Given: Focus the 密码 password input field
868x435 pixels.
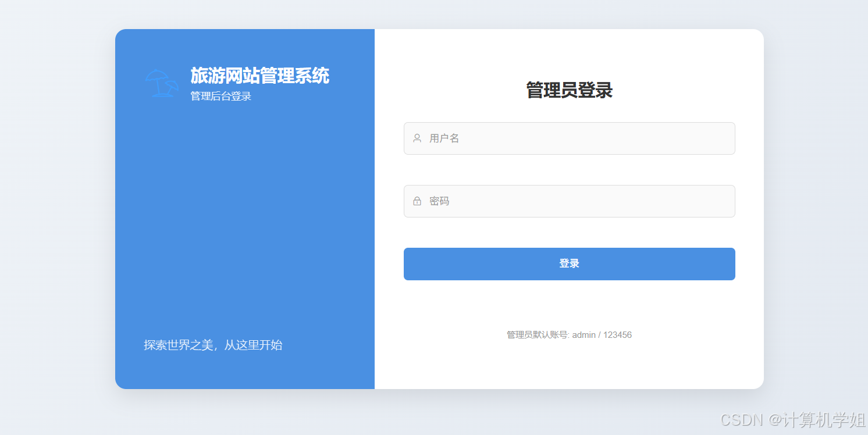Looking at the screenshot, I should [x=569, y=201].
